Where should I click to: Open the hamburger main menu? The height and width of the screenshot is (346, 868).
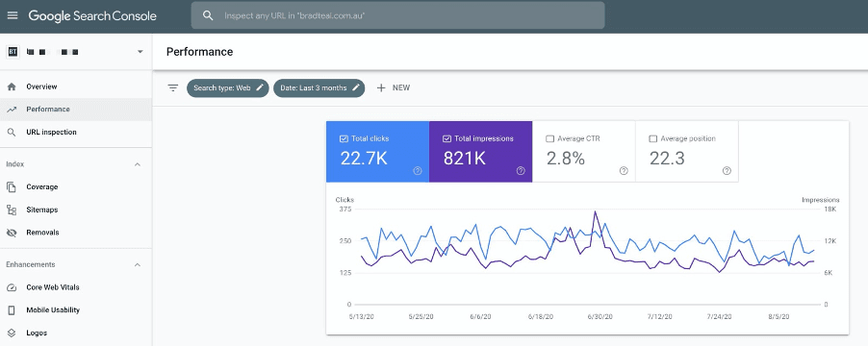point(13,15)
